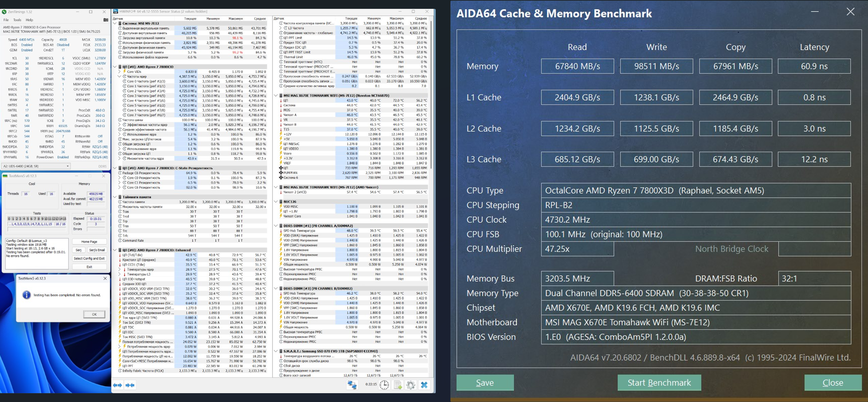Screen dimensions: 868x402
Task: Collapse DDR5 DIMM [#1] sensor group
Action: [276, 226]
